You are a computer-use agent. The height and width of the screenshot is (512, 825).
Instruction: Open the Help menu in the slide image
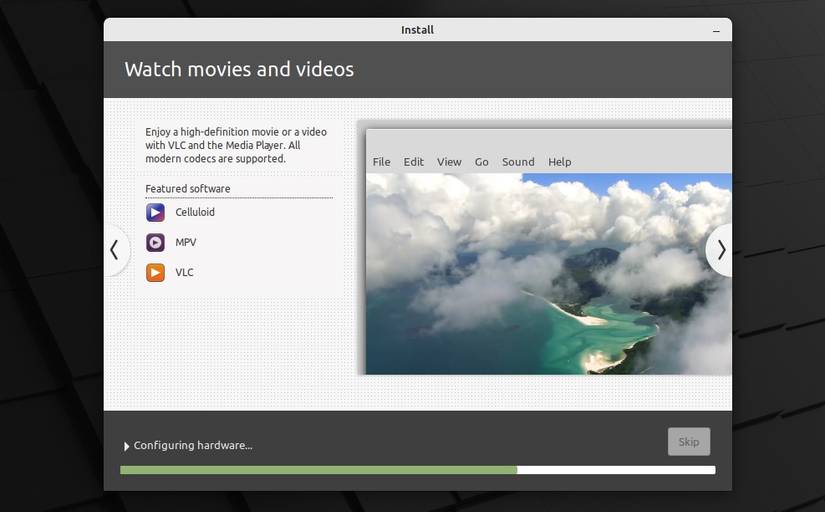point(559,162)
